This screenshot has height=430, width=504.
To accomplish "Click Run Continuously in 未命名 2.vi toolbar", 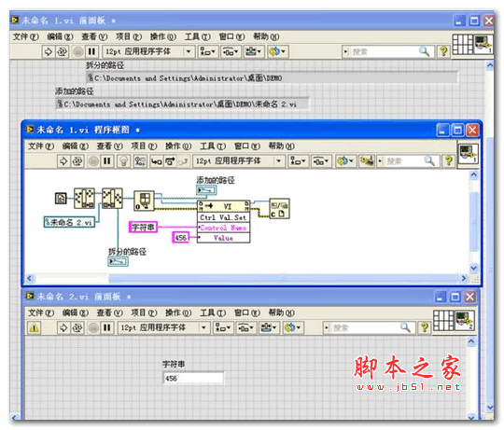I will 77,328.
